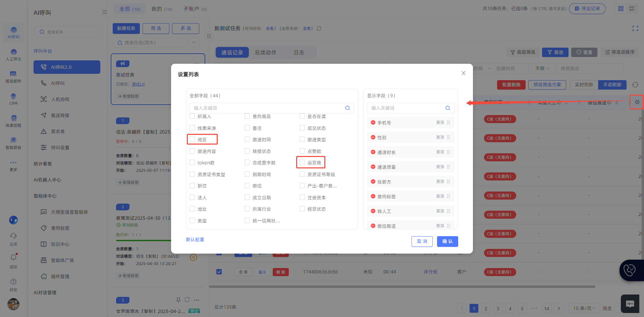Click the drag handle of 手机号 row
This screenshot has width=644, height=317.
click(448, 122)
